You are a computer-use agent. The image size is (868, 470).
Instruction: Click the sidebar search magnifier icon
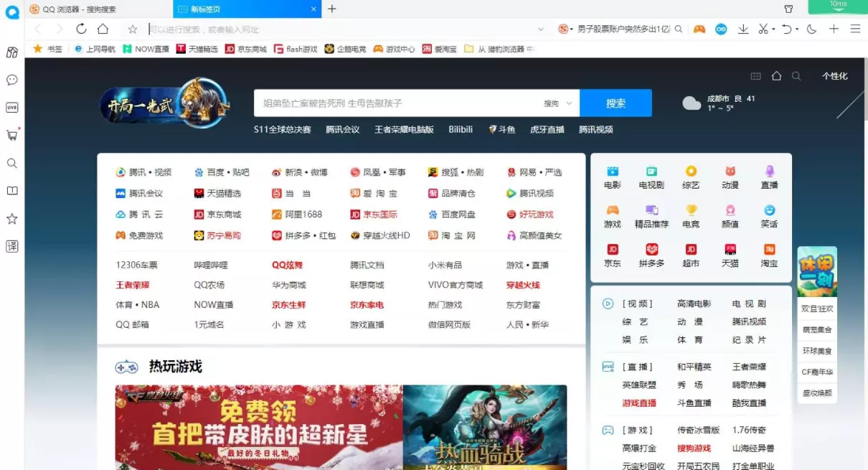(11, 163)
